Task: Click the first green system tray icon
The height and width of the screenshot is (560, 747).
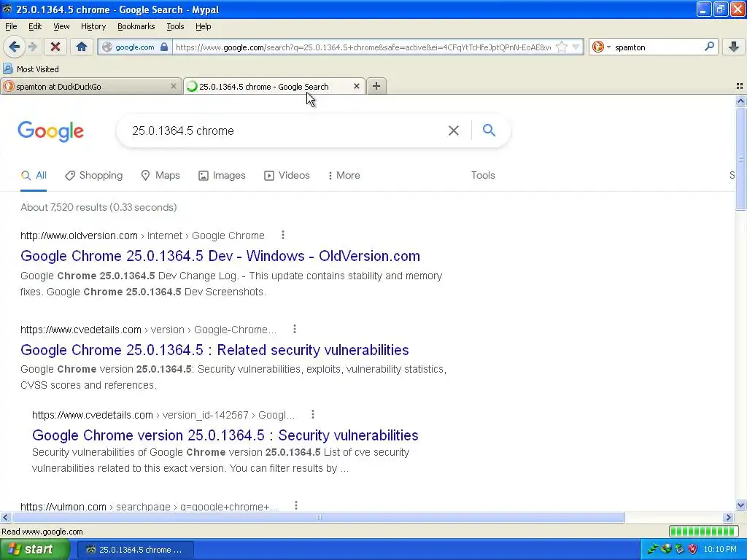Action: pyautogui.click(x=653, y=549)
